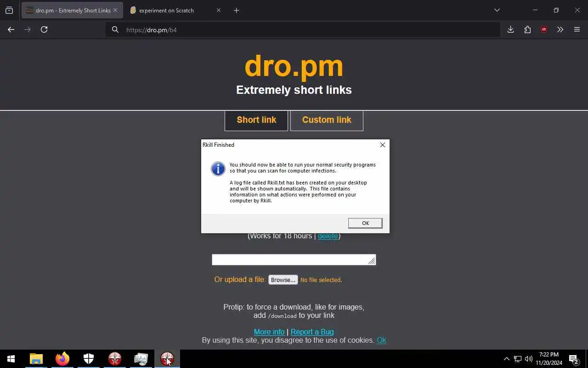588x368 pixels.
Task: Click the No file selected. label
Action: 321,280
